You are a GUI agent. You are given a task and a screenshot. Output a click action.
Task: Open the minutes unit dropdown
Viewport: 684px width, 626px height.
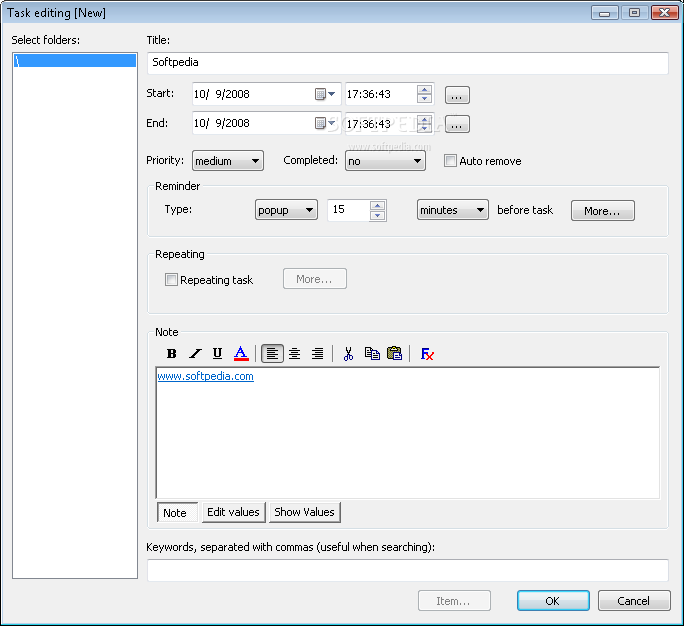[453, 210]
